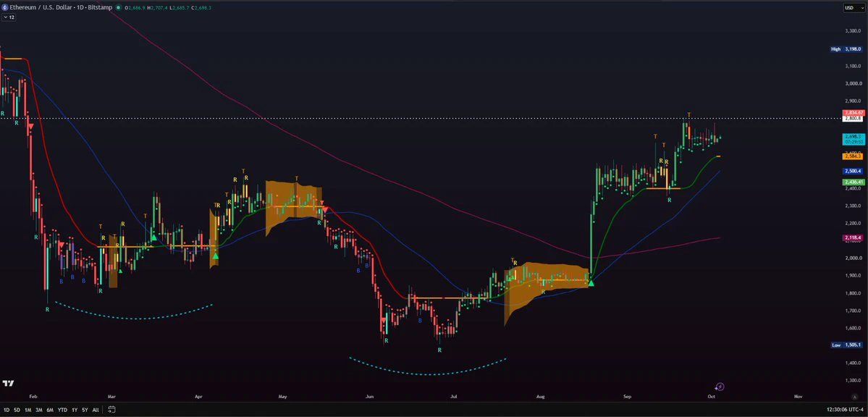Viewport: 868px width, 417px height.
Task: Switch to the YTD date range
Action: coord(62,410)
